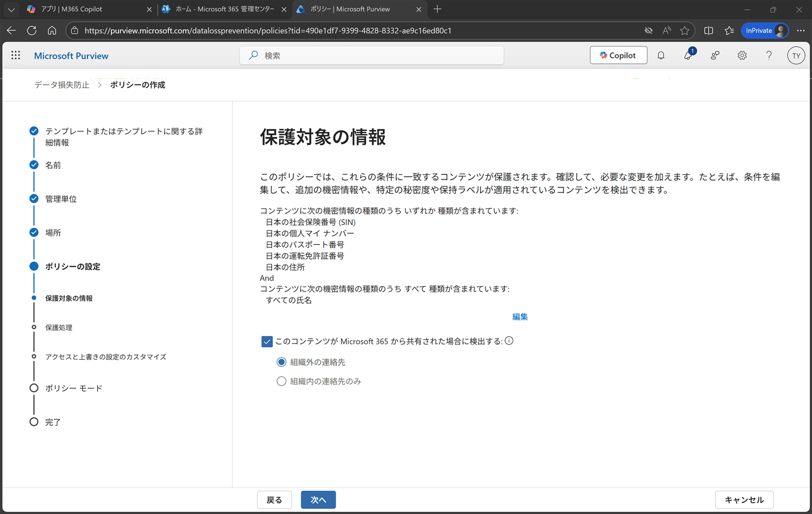Screen dimensions: 812x514
Task: Close the Microsoft 365 管理センター tab
Action: [284, 9]
